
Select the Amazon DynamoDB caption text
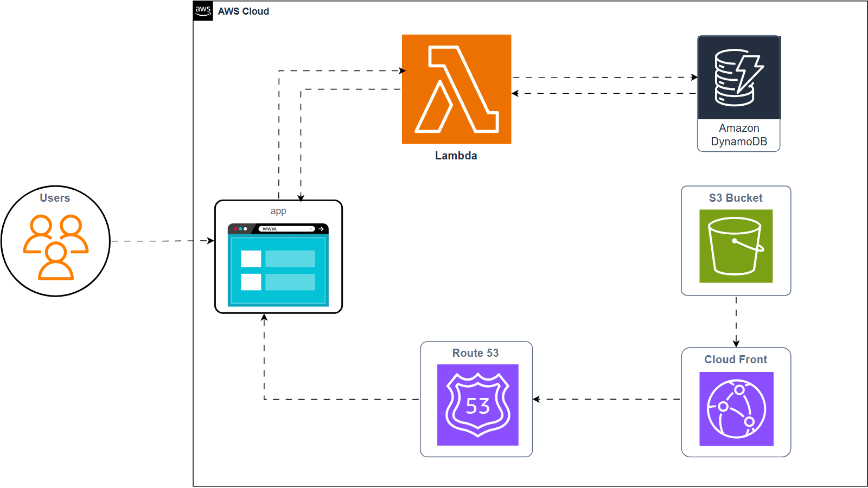739,135
